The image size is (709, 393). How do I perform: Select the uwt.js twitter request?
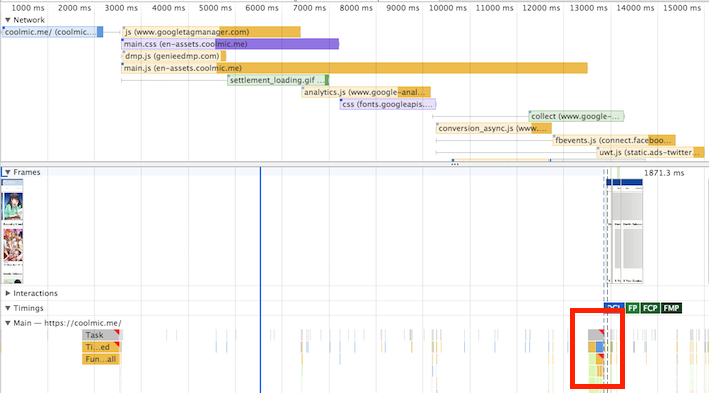[x=651, y=152]
